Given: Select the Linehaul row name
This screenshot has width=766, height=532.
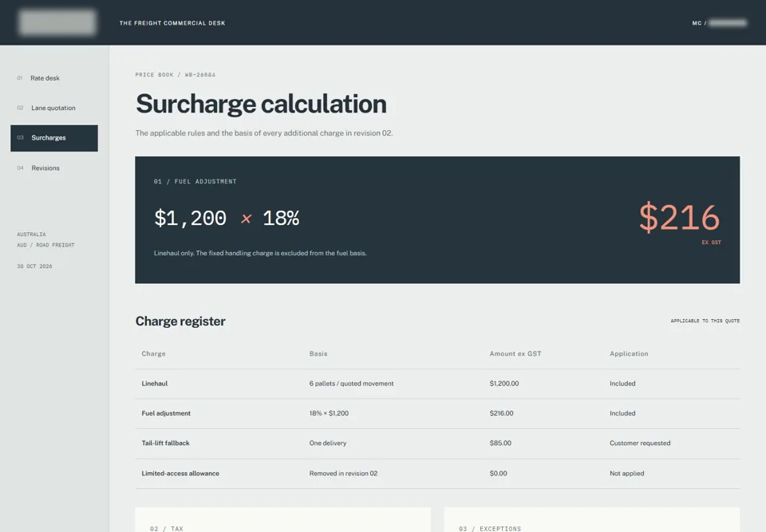Looking at the screenshot, I should (x=154, y=384).
